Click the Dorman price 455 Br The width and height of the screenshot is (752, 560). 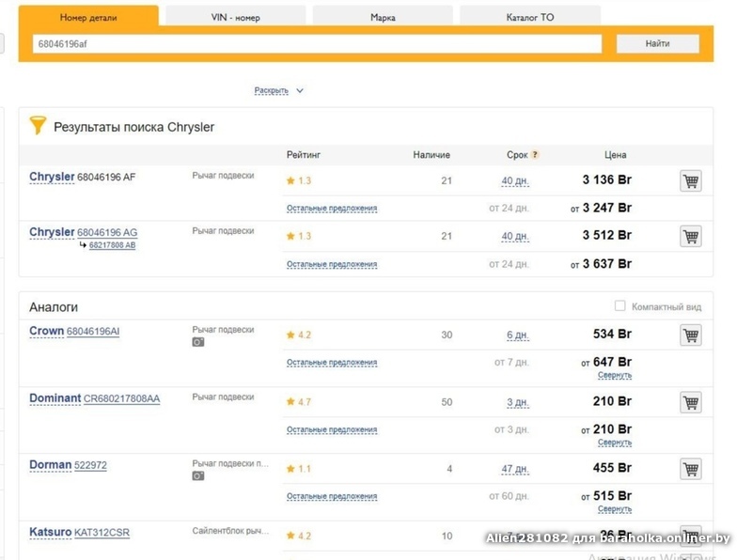612,468
